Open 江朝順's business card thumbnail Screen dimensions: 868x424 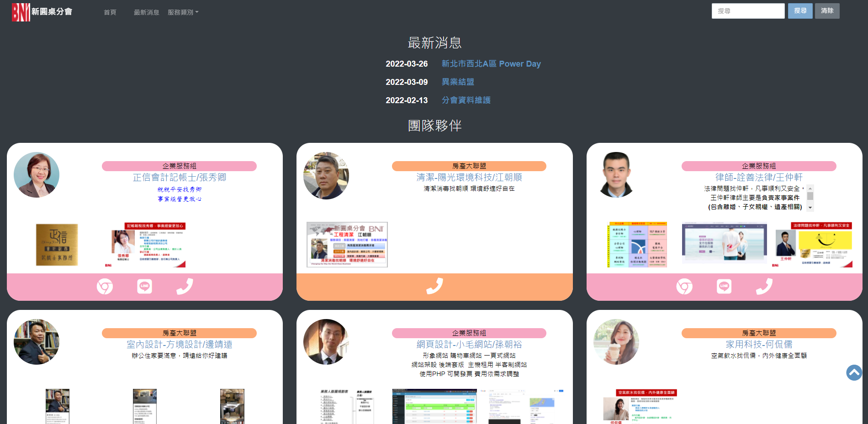[347, 245]
